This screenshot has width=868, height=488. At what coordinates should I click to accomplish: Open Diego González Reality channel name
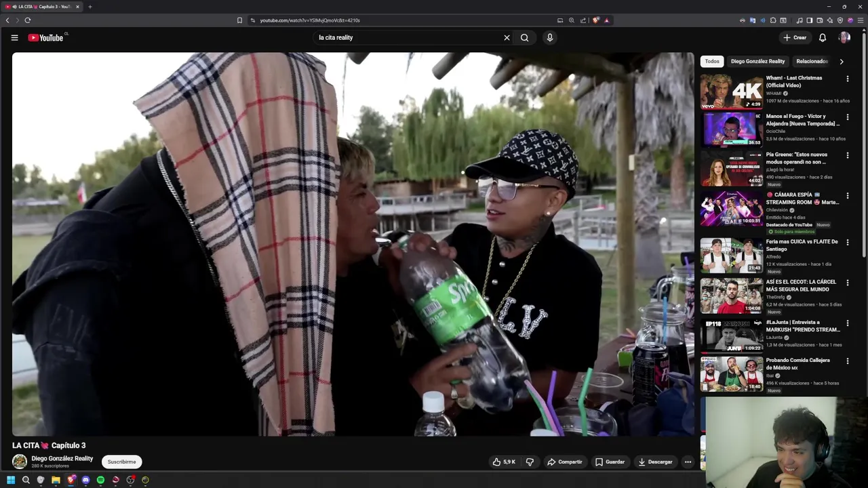click(x=62, y=458)
